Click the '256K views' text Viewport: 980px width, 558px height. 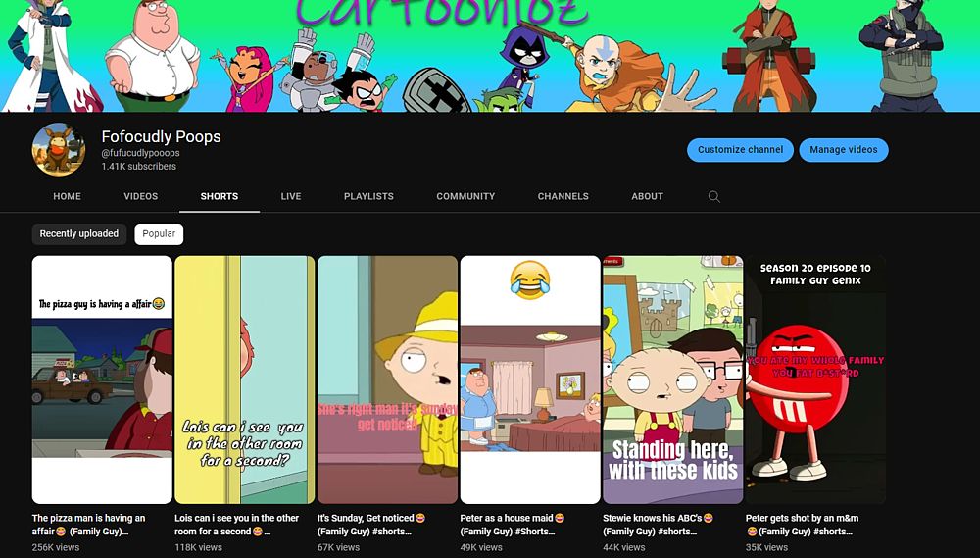coord(56,547)
